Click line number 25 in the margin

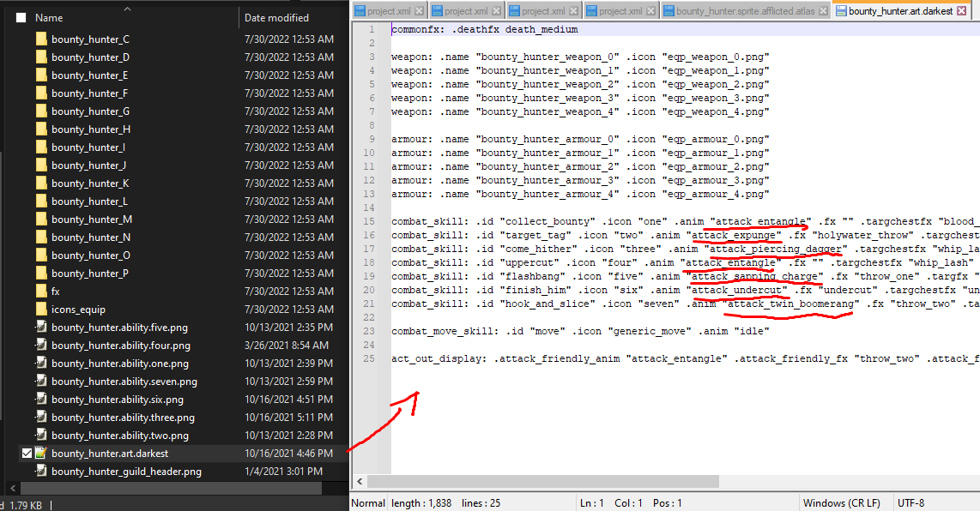369,358
